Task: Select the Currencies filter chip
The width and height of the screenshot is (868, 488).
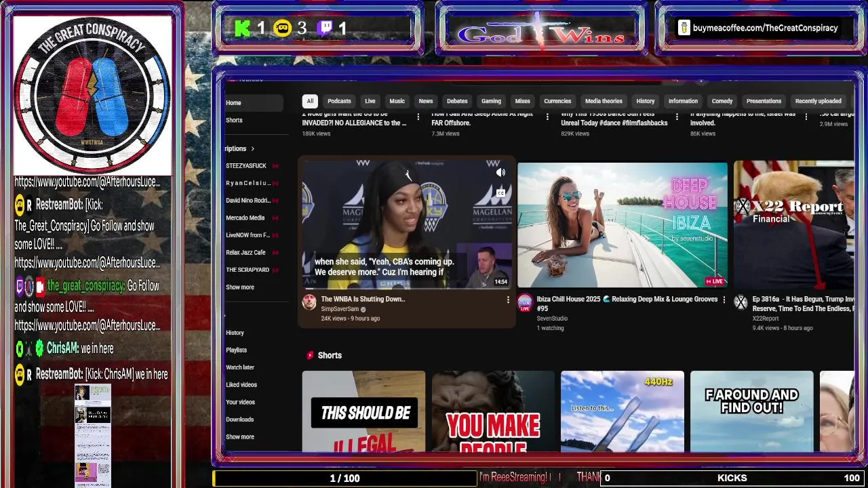Action: (x=557, y=102)
